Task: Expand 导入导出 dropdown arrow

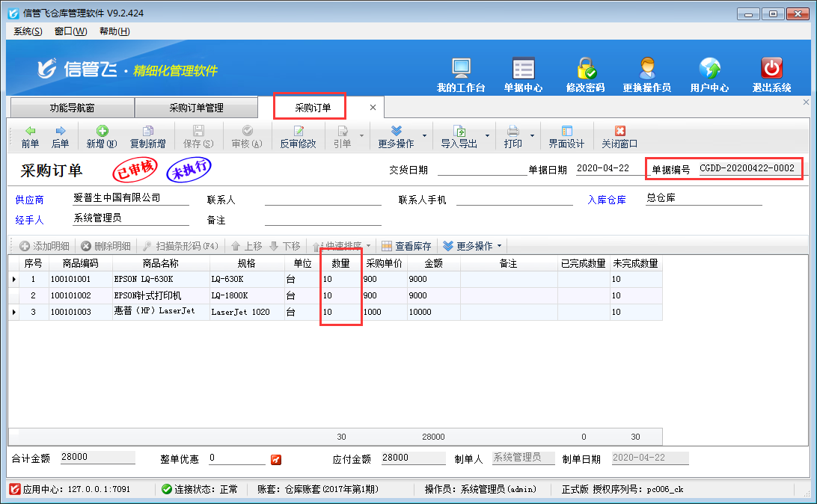Action: click(488, 136)
